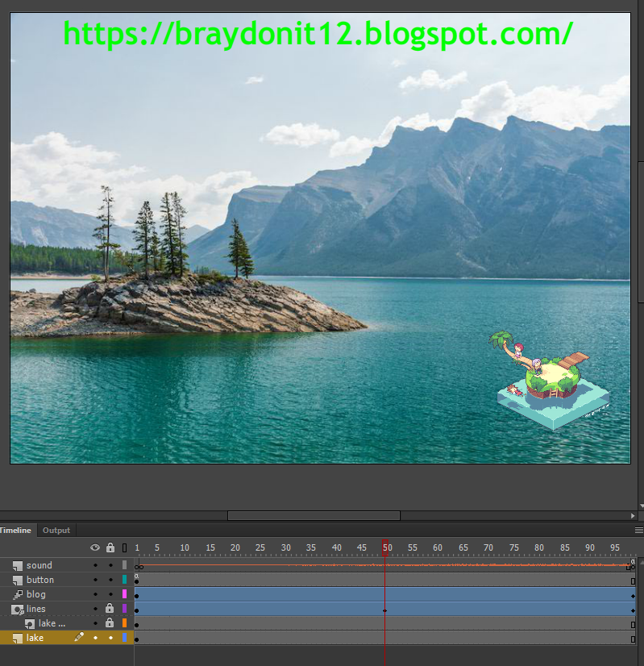Click the stage horizontal scrollbar thumb
This screenshot has height=666, width=644.
(x=314, y=516)
